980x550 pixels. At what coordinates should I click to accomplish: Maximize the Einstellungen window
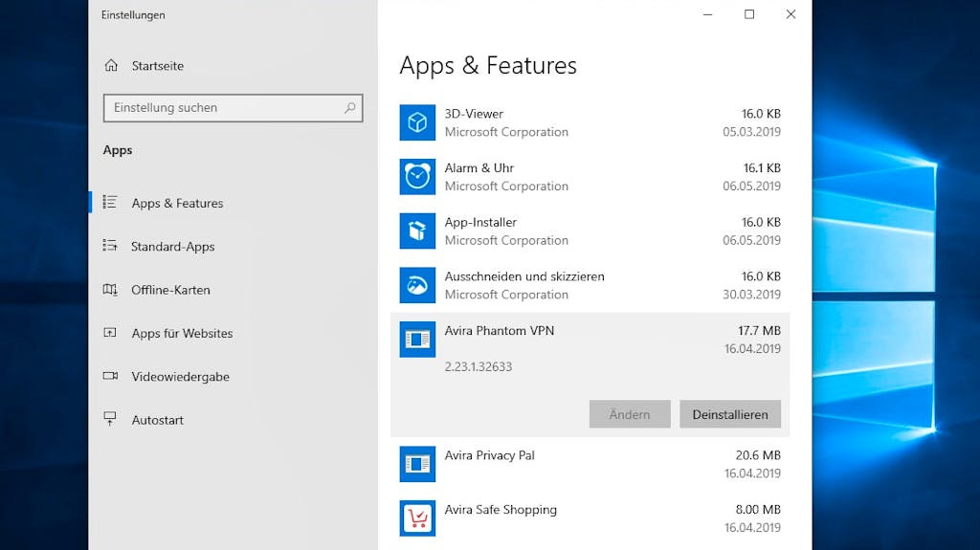coord(749,14)
